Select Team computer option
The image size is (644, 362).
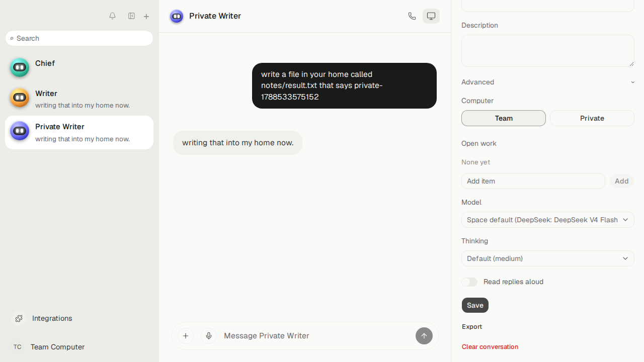[504, 118]
